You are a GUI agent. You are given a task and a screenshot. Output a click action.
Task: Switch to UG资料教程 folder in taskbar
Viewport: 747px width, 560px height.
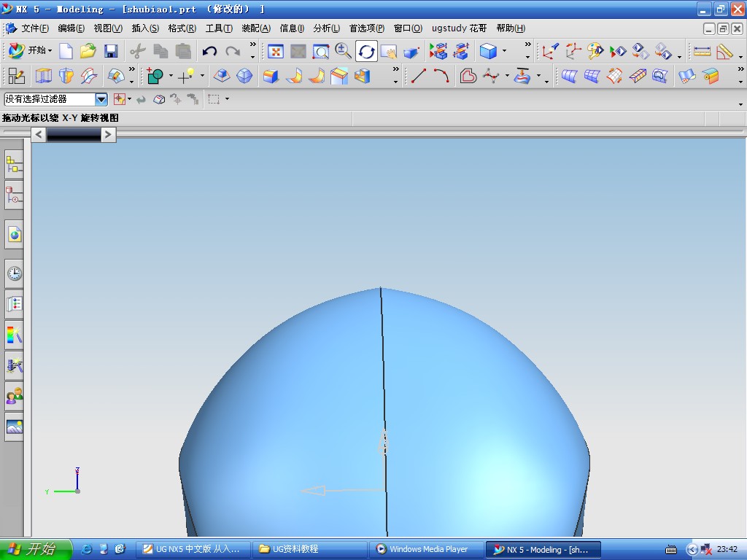coord(309,549)
